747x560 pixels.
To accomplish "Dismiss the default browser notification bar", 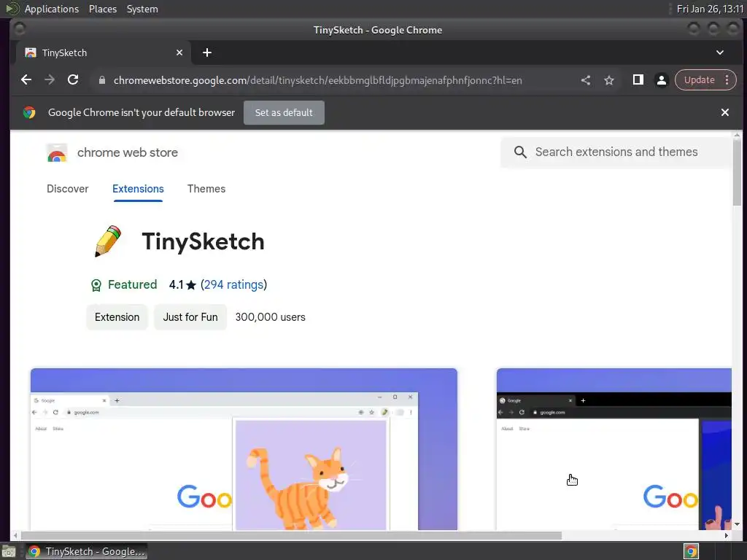I will pos(724,112).
